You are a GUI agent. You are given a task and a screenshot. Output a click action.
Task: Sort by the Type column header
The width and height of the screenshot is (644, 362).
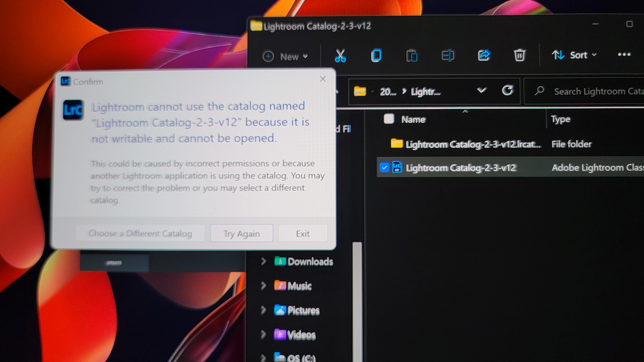560,119
